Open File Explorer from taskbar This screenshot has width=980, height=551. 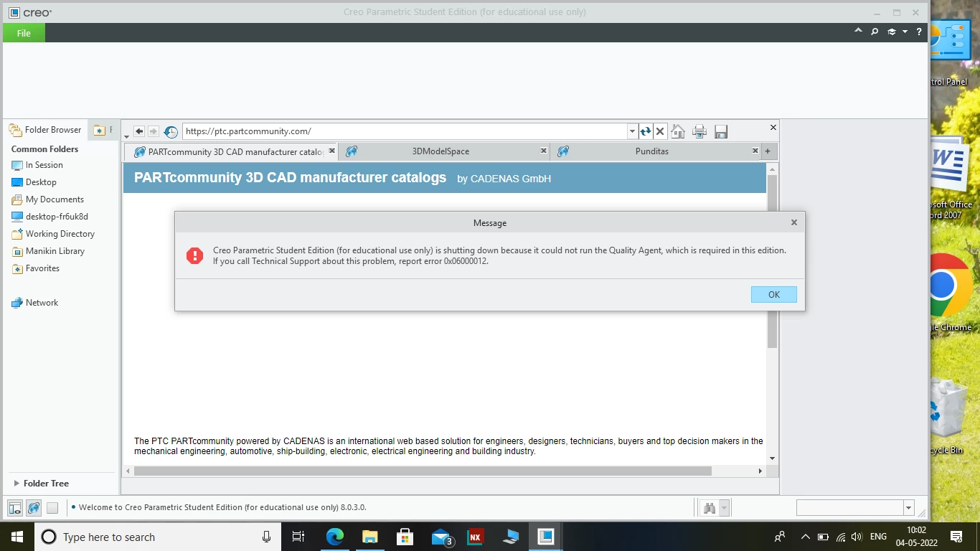point(369,537)
